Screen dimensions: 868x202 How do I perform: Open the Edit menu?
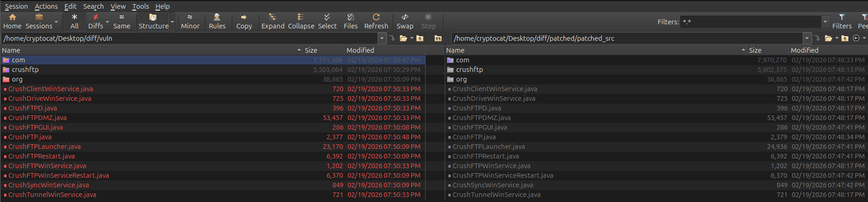(70, 6)
